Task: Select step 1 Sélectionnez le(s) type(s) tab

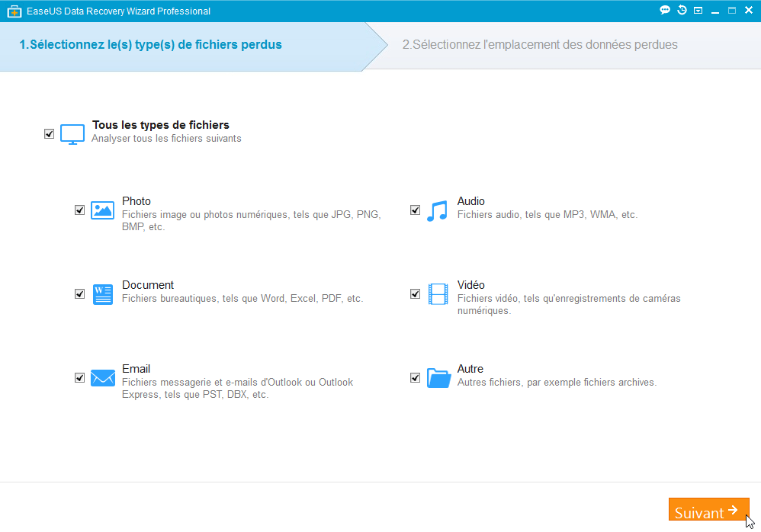Action: point(150,45)
